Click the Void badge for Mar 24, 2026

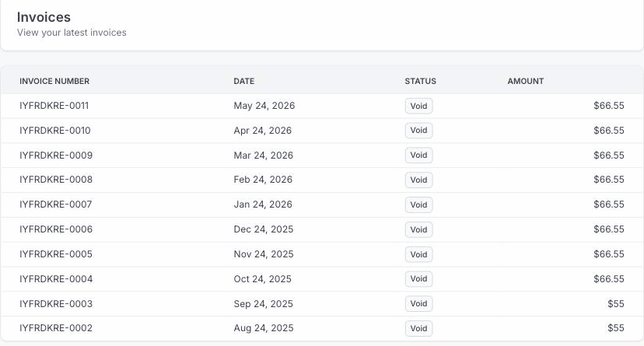coord(418,156)
